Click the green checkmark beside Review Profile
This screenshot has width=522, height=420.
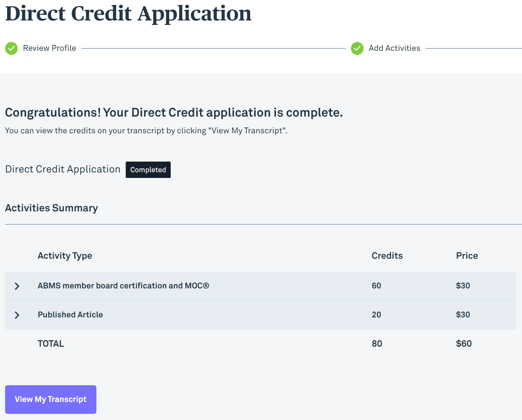[11, 48]
